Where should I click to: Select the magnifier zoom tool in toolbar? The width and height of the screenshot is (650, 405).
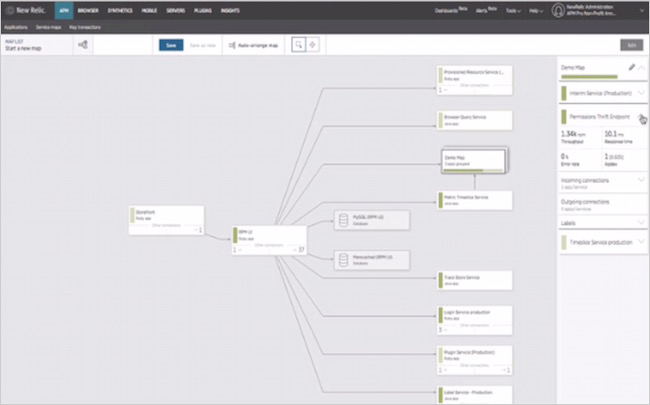tap(298, 45)
